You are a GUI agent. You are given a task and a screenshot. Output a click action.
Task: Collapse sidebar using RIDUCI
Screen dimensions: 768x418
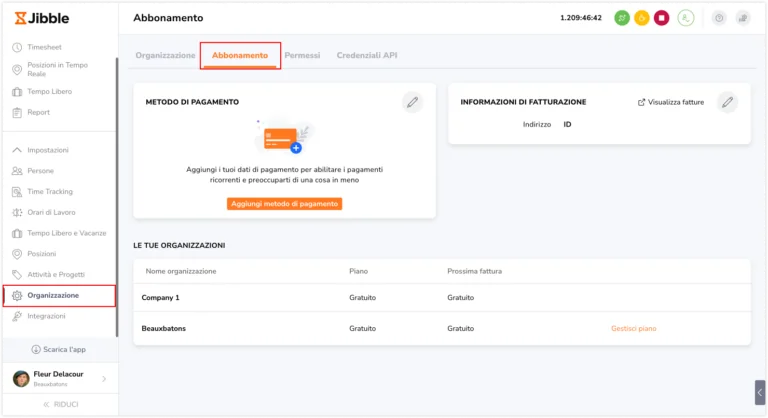59,404
